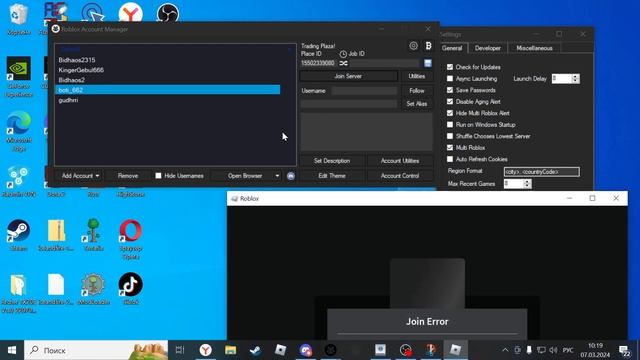Open Account Control
Viewport: 640px width, 360px height.
pos(400,176)
